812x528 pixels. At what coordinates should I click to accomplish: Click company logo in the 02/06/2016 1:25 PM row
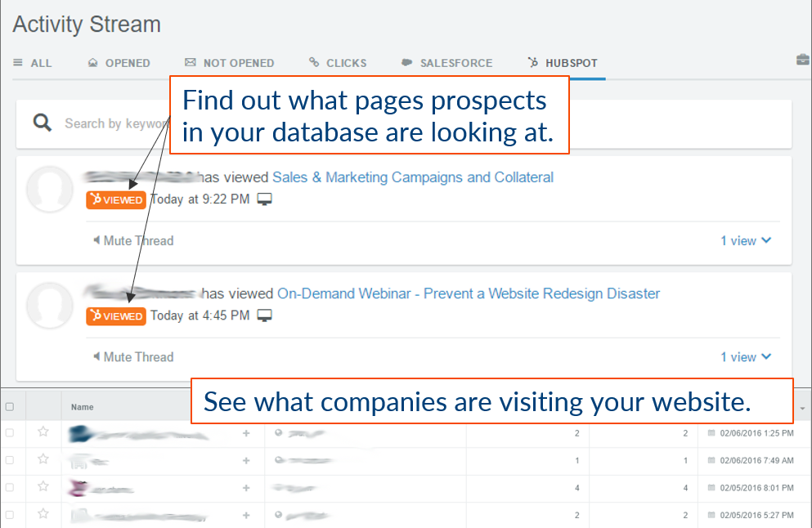pos(81,434)
